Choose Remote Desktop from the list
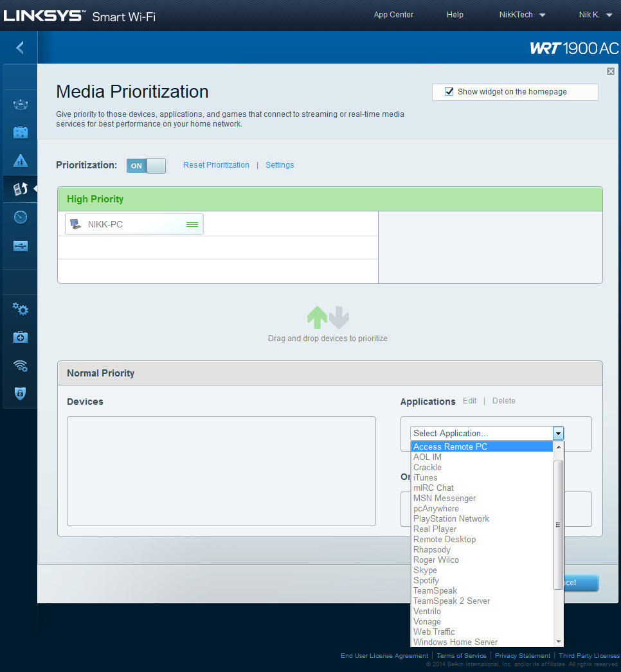621x672 pixels. (482, 539)
